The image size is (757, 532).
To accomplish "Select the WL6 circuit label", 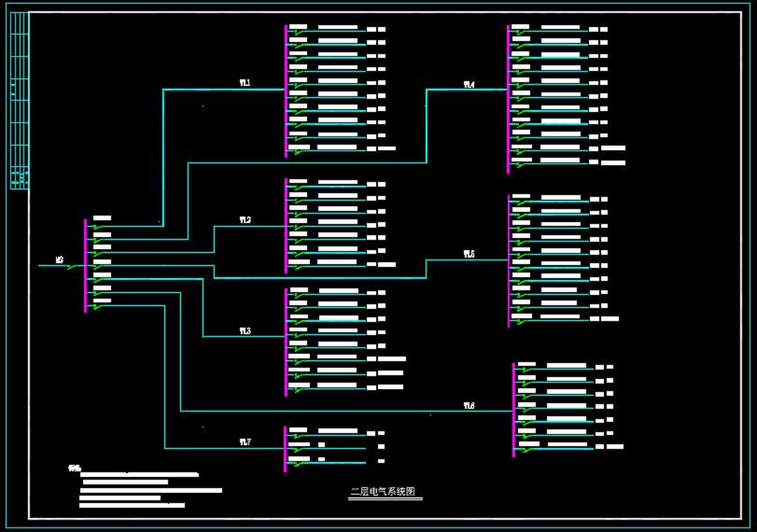I will coord(469,406).
